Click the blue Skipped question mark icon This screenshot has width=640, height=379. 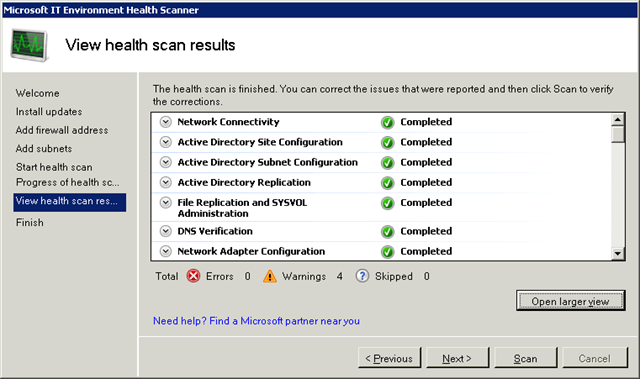coord(362,276)
